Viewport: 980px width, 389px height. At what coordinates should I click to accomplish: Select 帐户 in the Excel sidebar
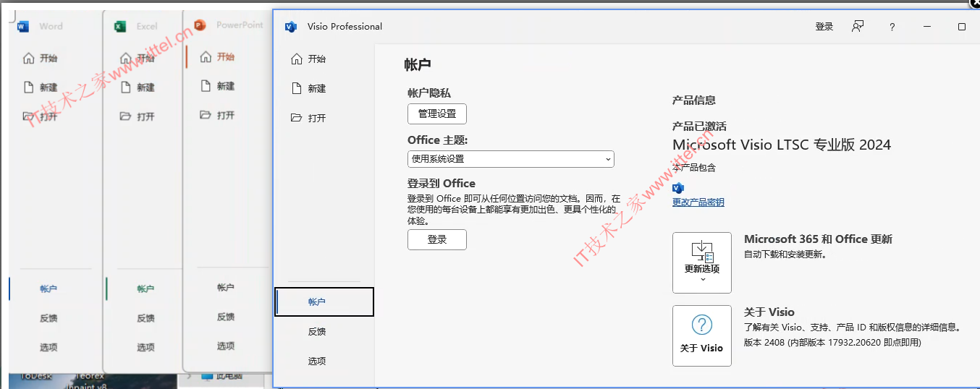coord(145,289)
